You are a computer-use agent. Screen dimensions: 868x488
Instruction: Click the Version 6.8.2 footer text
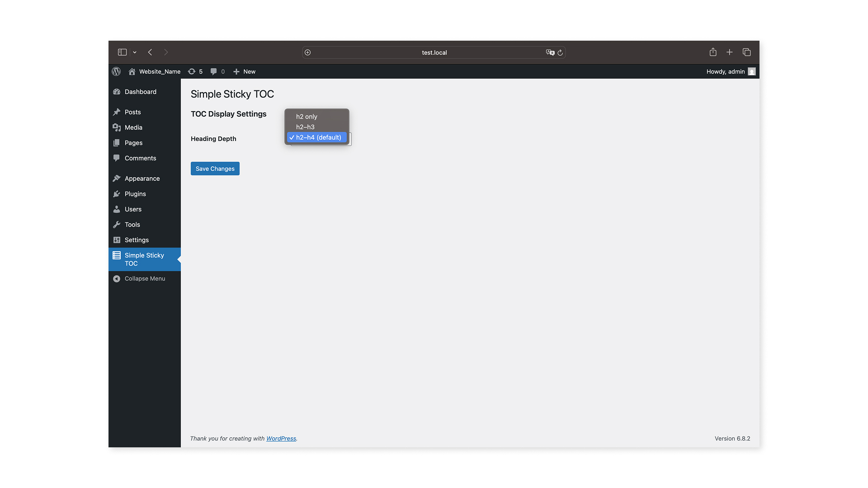[732, 438]
